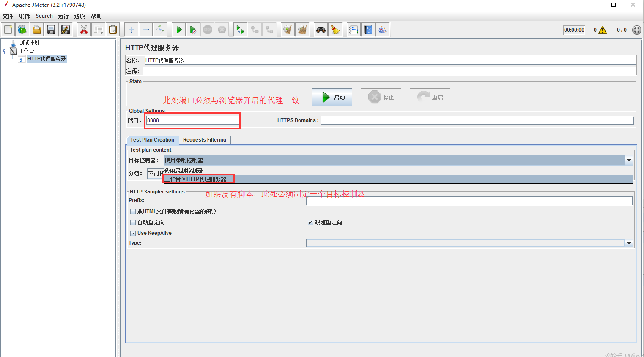Save the test plan with floppy icon
This screenshot has width=644, height=357.
click(51, 30)
